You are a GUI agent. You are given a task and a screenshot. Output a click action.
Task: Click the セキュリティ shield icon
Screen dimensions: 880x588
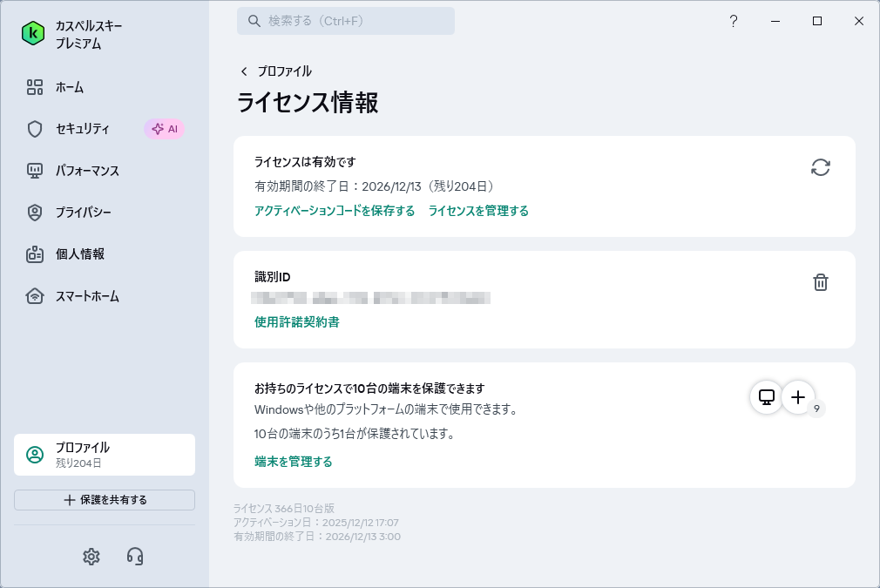[x=35, y=129]
